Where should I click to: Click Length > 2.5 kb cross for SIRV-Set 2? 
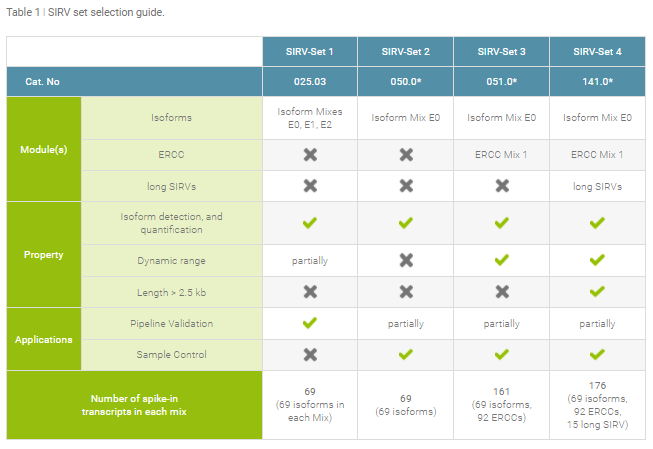[x=406, y=291]
